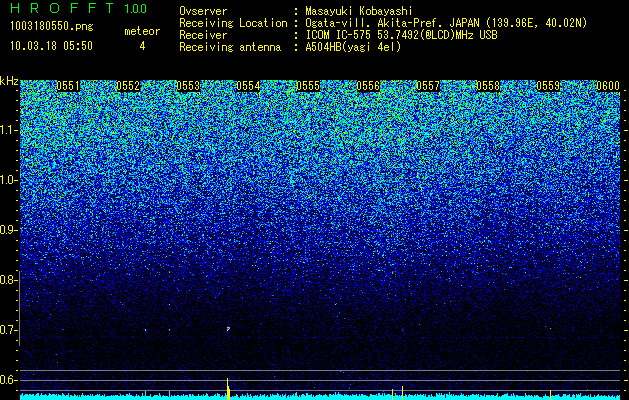The image size is (629, 400).
Task: Click the "Receiver" field label
Action: pos(203,35)
